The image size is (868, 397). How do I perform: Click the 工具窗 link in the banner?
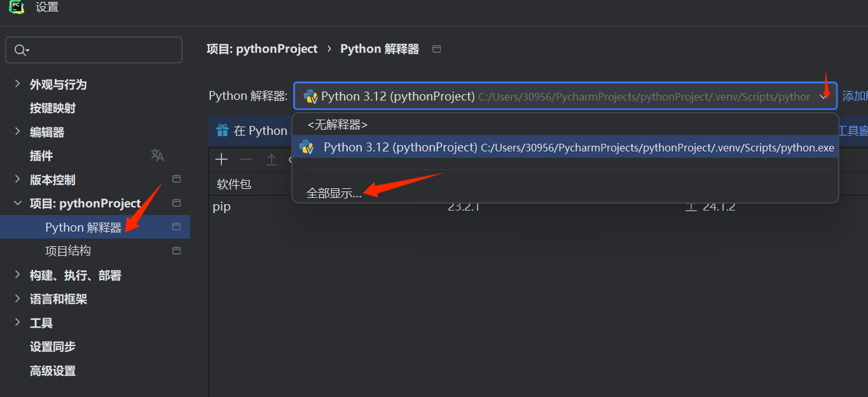point(854,130)
